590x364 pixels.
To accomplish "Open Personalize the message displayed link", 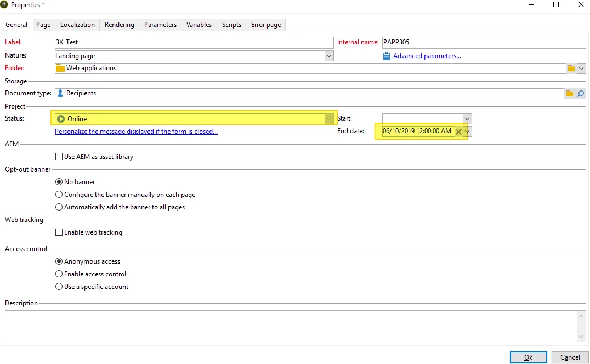I will coord(136,132).
